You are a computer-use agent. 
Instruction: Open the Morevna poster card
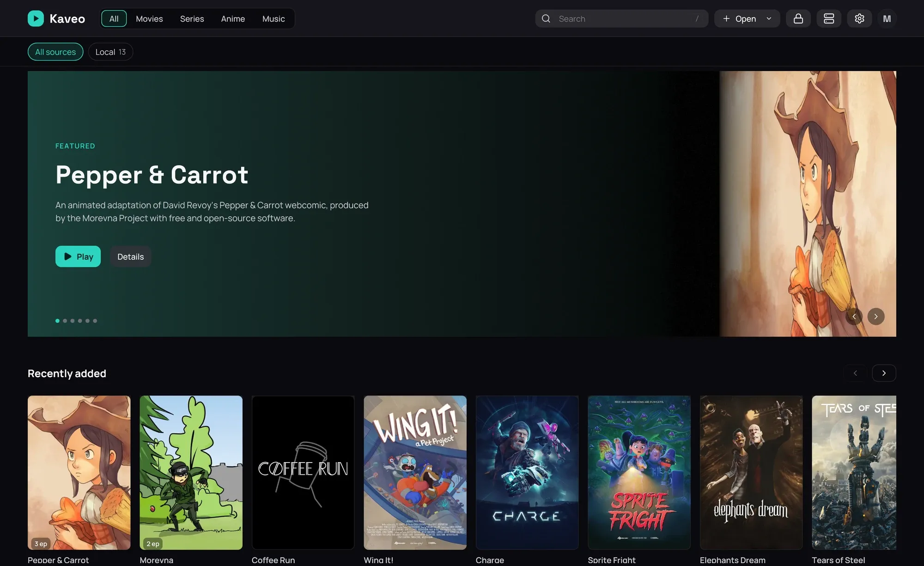(191, 472)
